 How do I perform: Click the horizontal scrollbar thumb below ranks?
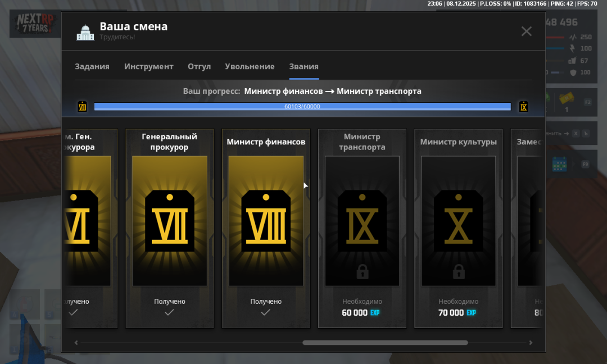tap(385, 343)
